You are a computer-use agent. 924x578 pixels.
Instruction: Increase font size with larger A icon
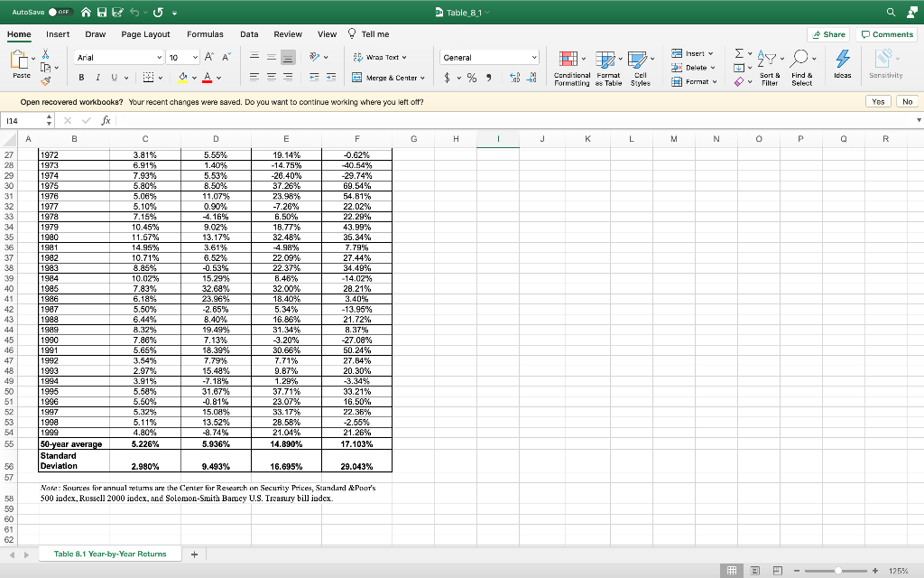point(209,57)
